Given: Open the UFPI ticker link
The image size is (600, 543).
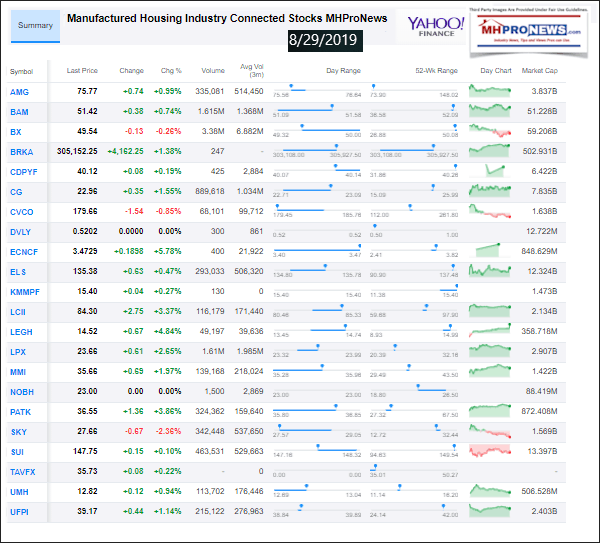Looking at the screenshot, I should tap(19, 512).
